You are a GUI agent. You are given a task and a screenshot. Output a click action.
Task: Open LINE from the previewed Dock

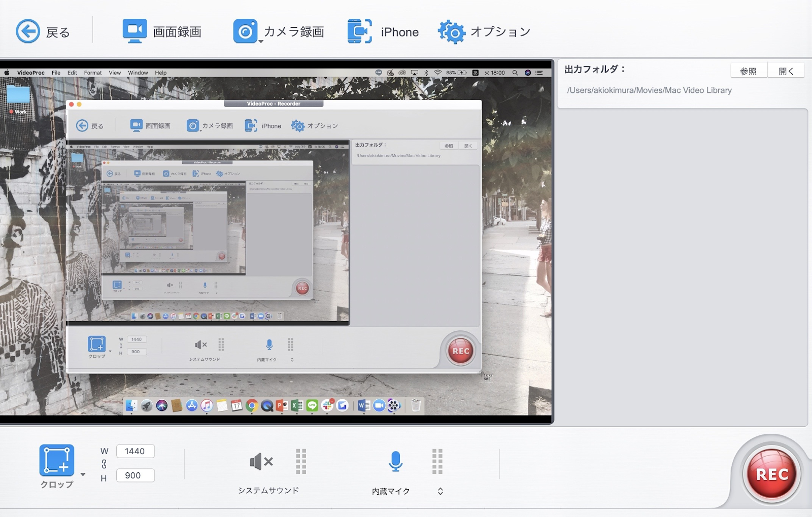(x=312, y=405)
